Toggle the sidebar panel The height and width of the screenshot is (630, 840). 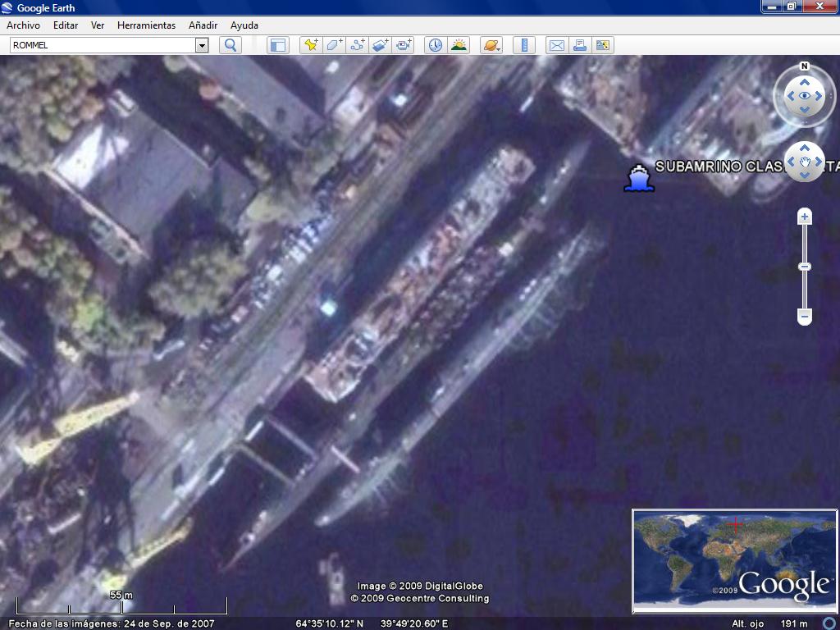tap(278, 45)
